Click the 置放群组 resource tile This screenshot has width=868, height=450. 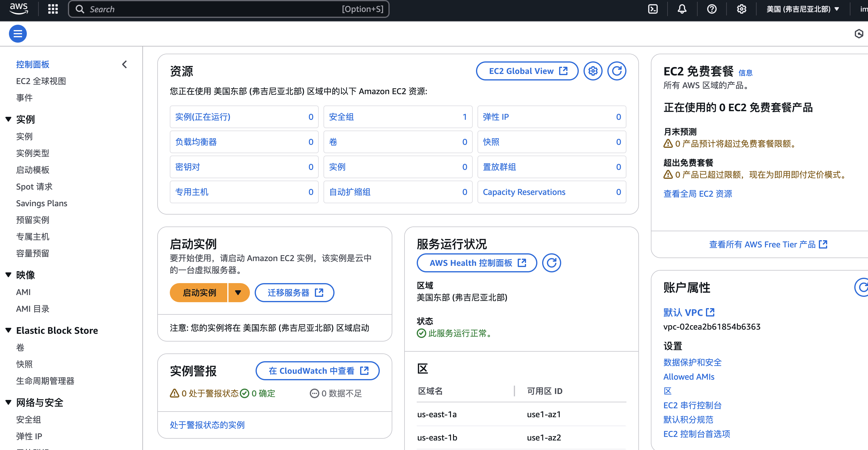552,167
